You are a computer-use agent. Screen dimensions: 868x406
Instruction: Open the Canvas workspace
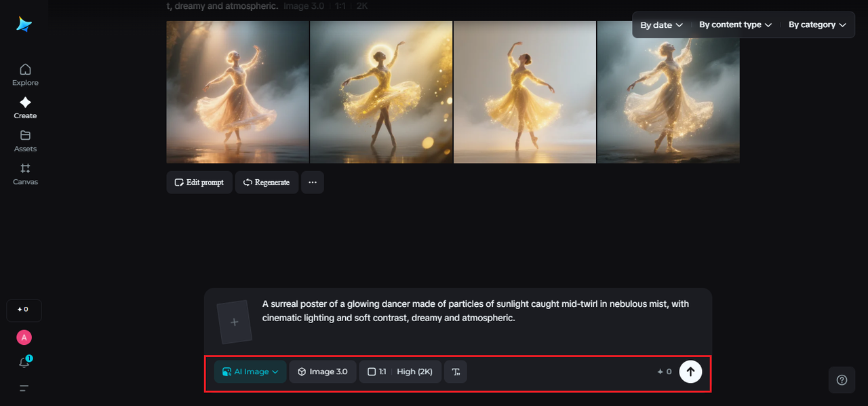[24, 173]
